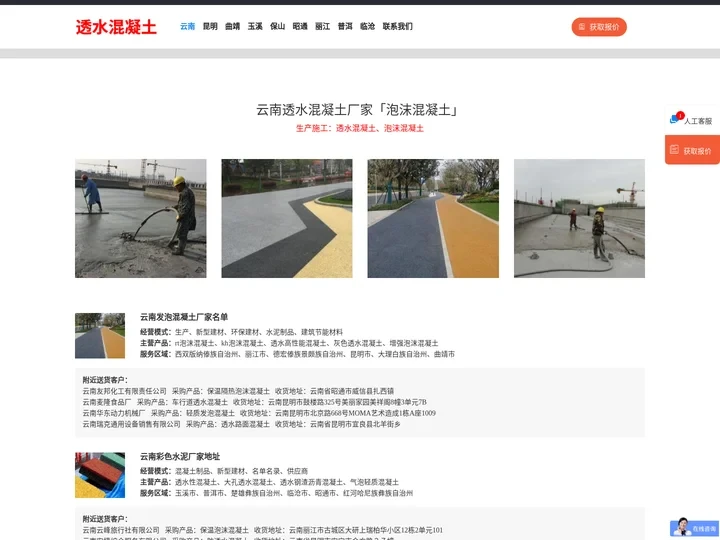Click the 云南彩色水泥厂家地址 brick thumbnail
720x540 pixels.
click(x=100, y=475)
